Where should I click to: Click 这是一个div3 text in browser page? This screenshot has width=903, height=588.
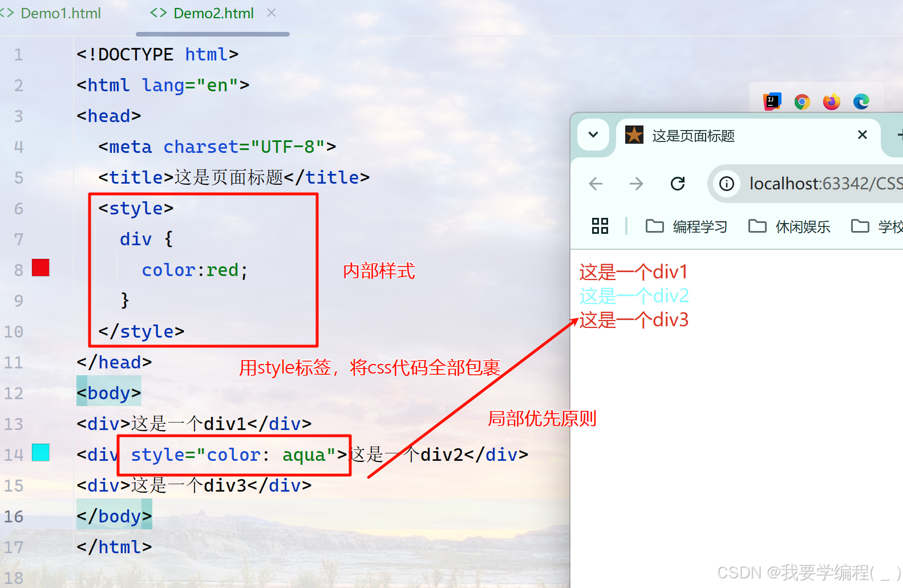pos(634,320)
